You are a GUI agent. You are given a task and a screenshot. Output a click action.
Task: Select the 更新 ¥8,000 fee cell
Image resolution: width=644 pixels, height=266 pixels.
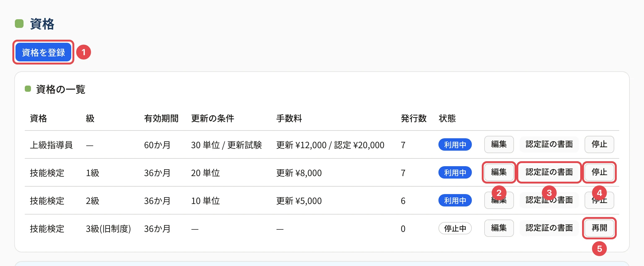(x=299, y=173)
